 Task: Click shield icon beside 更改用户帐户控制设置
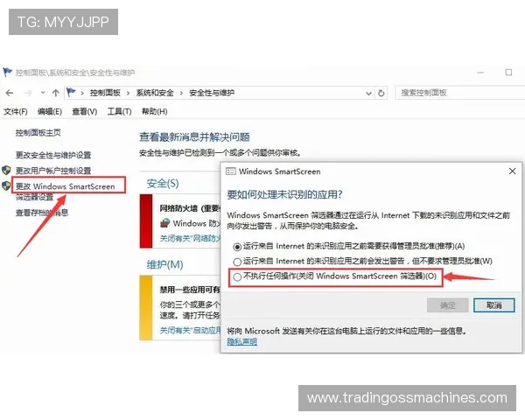6,170
